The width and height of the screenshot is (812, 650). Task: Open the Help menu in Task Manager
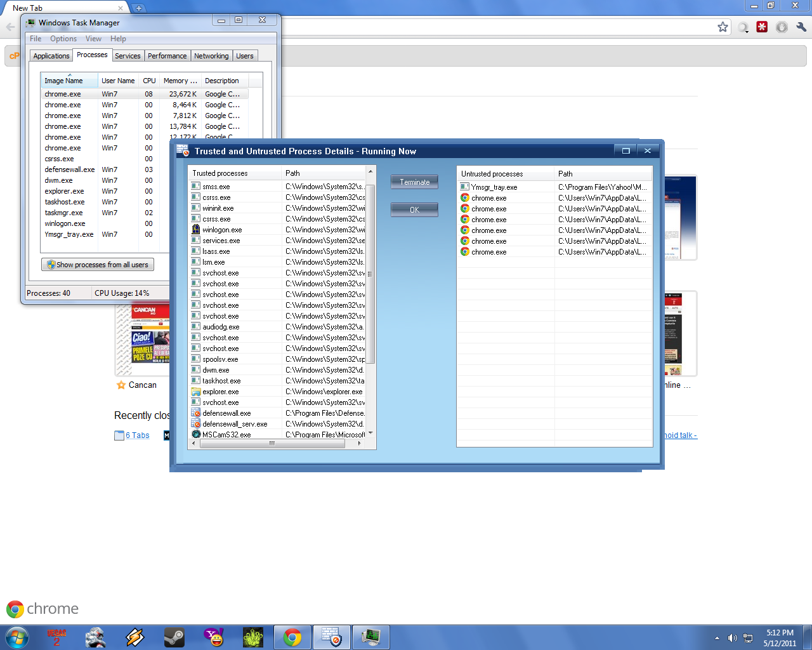pos(118,39)
